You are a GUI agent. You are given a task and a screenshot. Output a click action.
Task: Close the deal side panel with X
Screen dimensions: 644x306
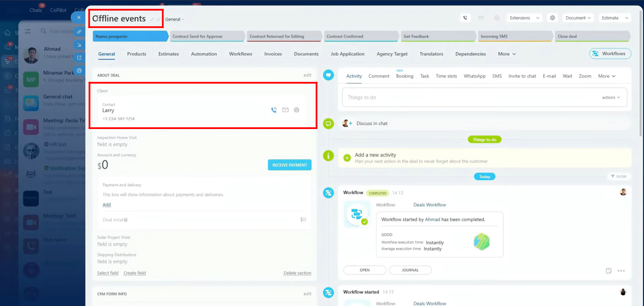(79, 17)
